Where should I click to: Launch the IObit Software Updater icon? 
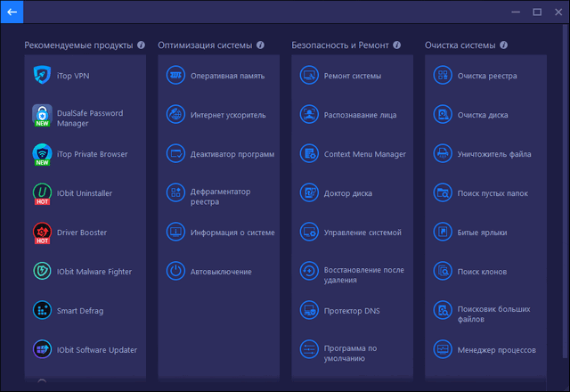(x=42, y=349)
